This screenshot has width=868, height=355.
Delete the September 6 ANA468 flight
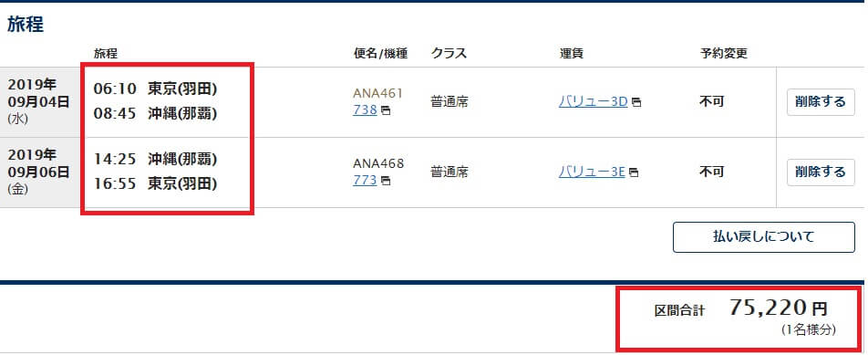821,172
